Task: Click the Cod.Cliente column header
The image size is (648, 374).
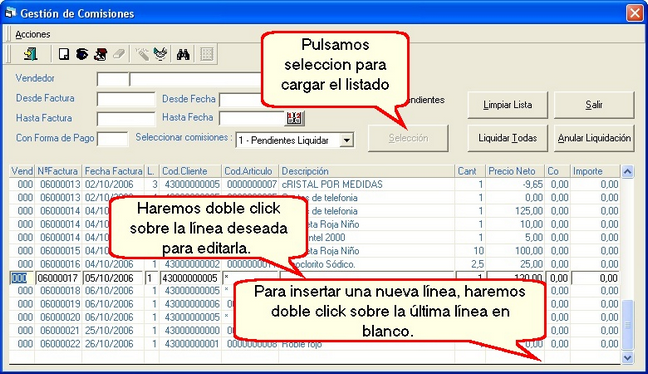Action: click(191, 171)
